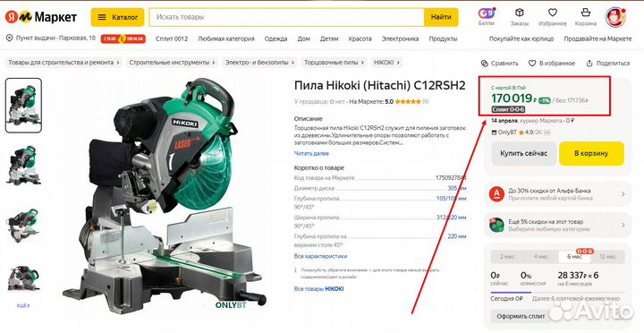This screenshot has height=333, width=644.
Task: Click product title Пила Hikoki C12RSH2
Action: tap(380, 86)
